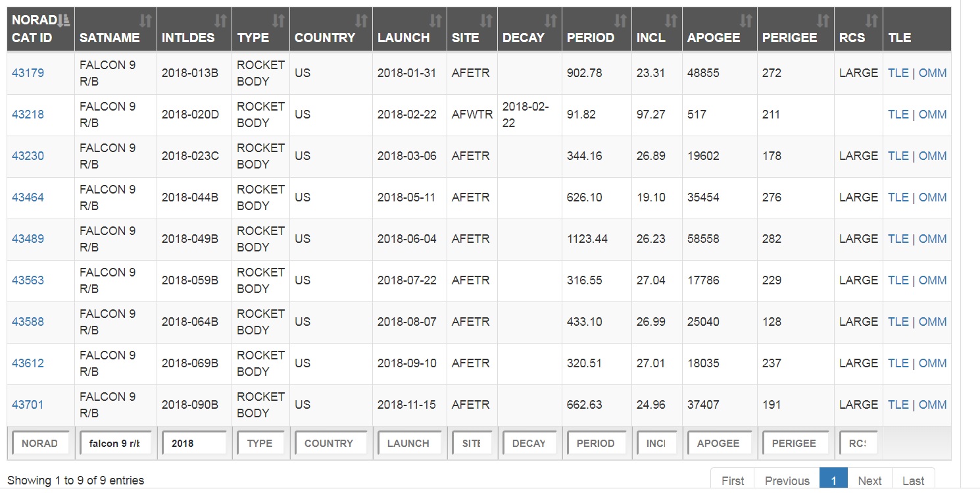
Task: Open OMM link for 43701 row
Action: click(x=933, y=405)
